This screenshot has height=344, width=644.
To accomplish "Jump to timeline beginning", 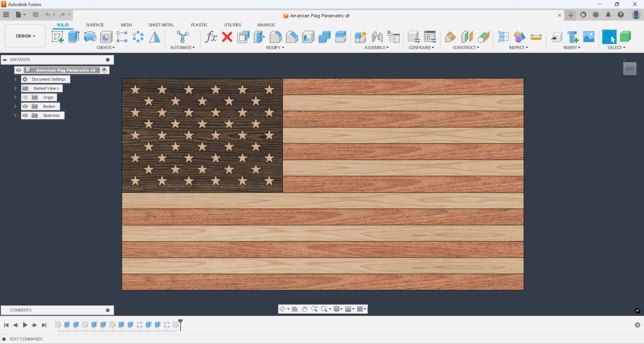I will pos(6,325).
